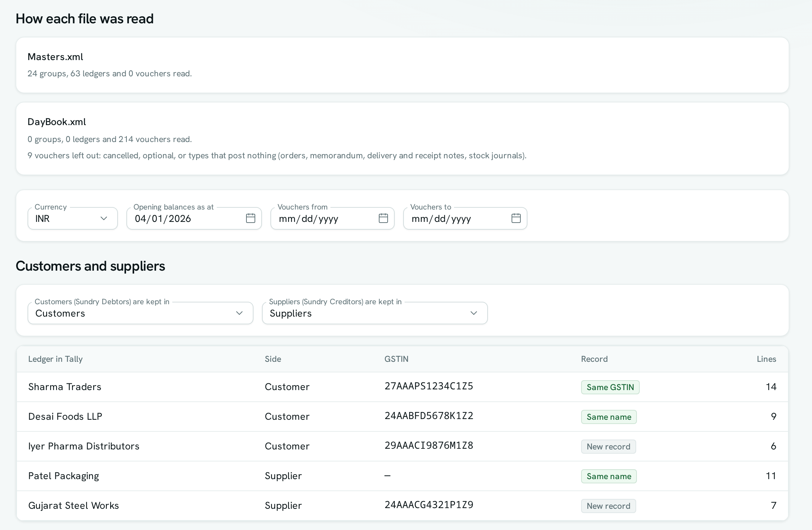Click New record badge for Gujarat Steel Works
Image resolution: width=812 pixels, height=530 pixels.
click(609, 506)
